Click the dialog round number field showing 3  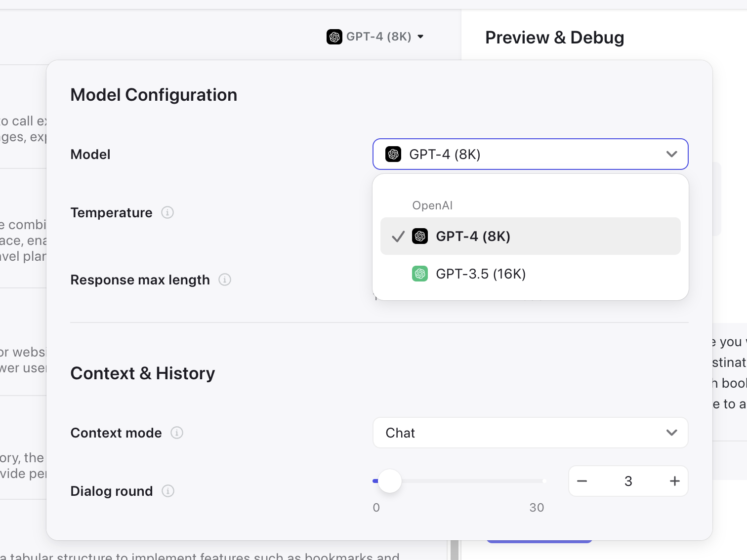[x=628, y=481]
